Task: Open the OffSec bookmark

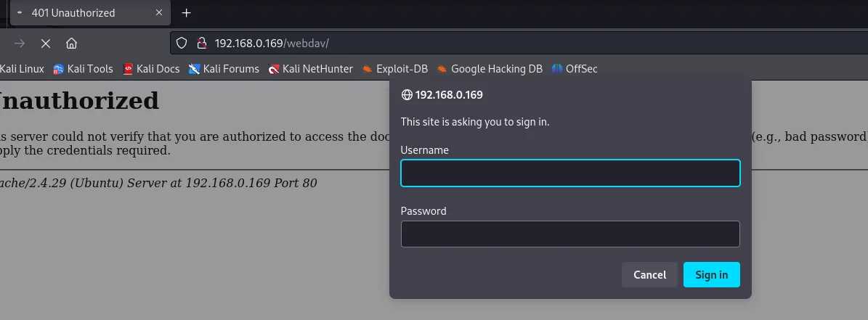Action: click(x=575, y=69)
